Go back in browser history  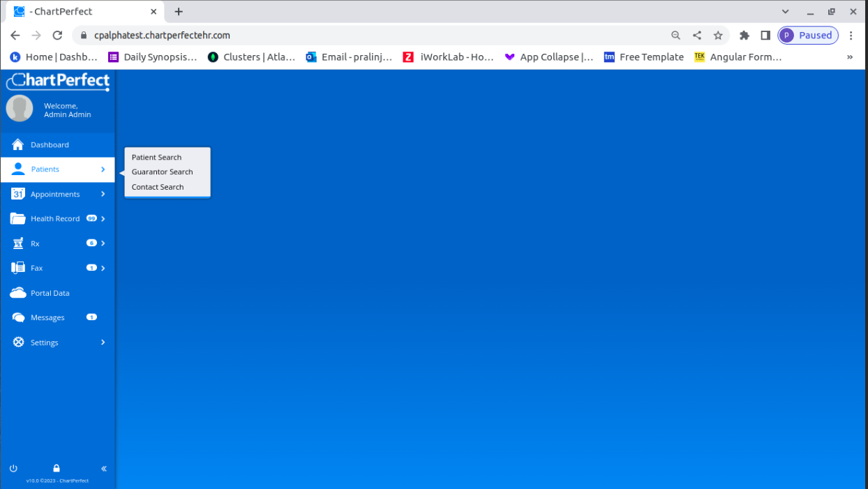[x=15, y=35]
